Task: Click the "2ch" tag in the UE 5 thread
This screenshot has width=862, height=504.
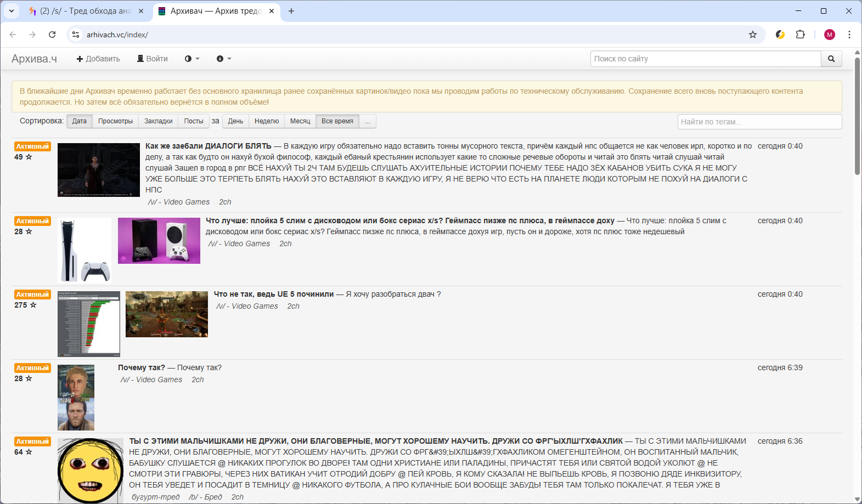Action: pos(294,306)
